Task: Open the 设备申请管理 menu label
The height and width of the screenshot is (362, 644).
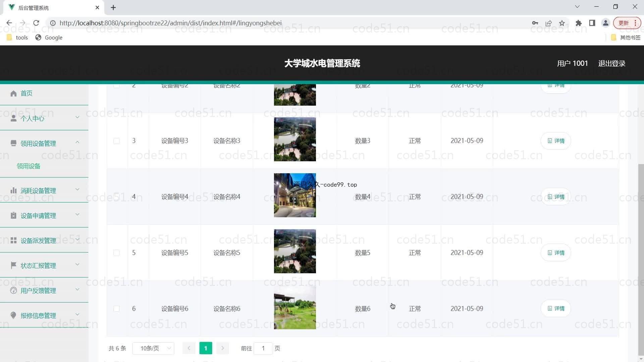Action: pyautogui.click(x=38, y=216)
